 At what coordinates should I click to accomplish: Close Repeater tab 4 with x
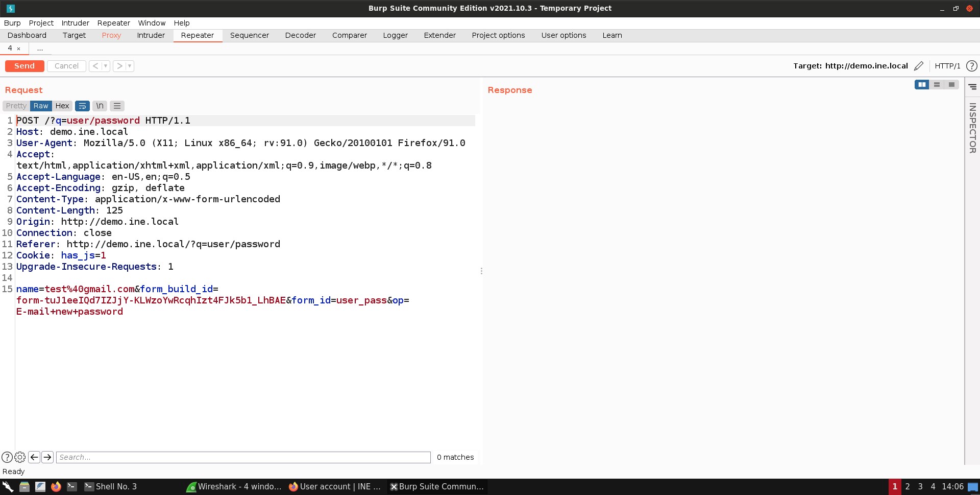pos(19,49)
